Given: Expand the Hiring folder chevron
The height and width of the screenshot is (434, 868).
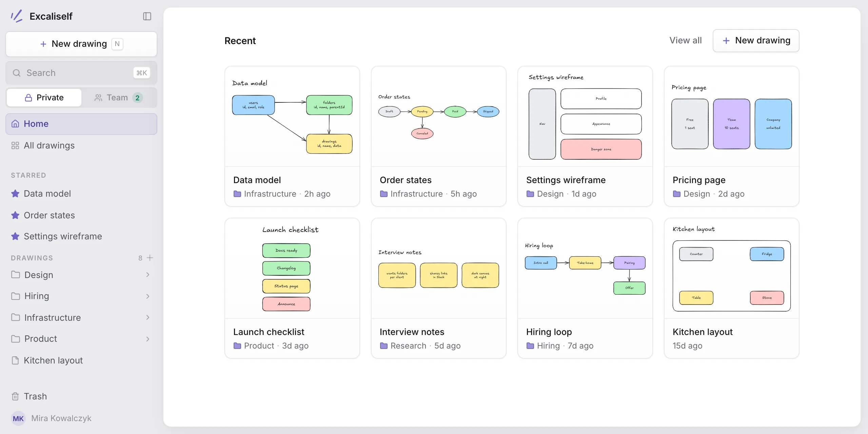Looking at the screenshot, I should tap(148, 296).
